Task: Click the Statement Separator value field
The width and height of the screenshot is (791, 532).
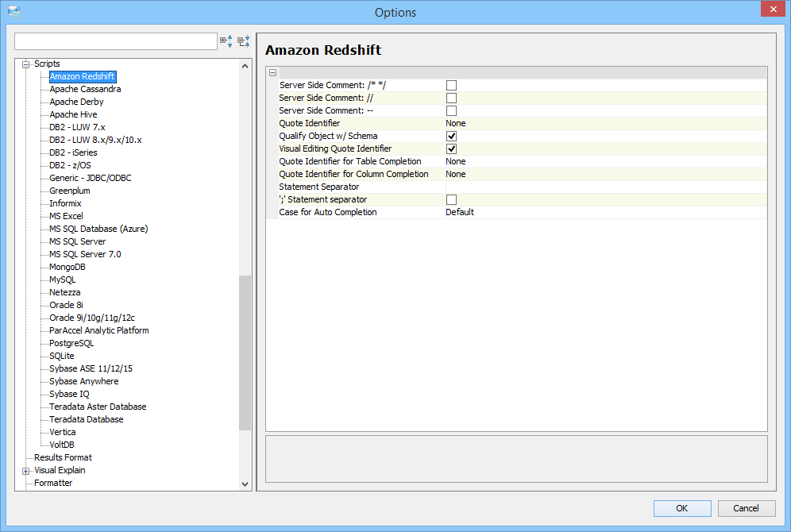Action: (605, 187)
